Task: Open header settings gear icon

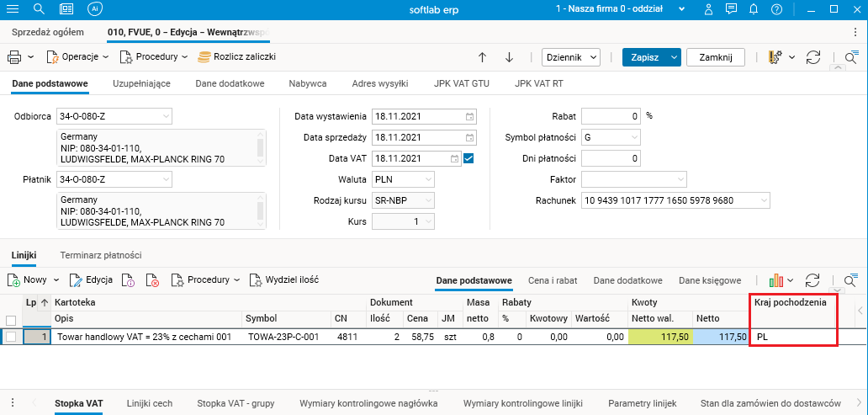Action: click(x=775, y=57)
